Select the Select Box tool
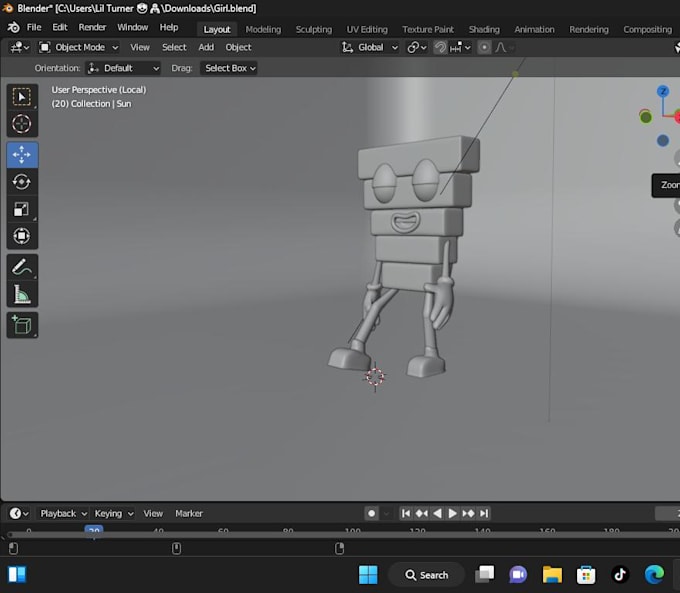 [x=22, y=96]
